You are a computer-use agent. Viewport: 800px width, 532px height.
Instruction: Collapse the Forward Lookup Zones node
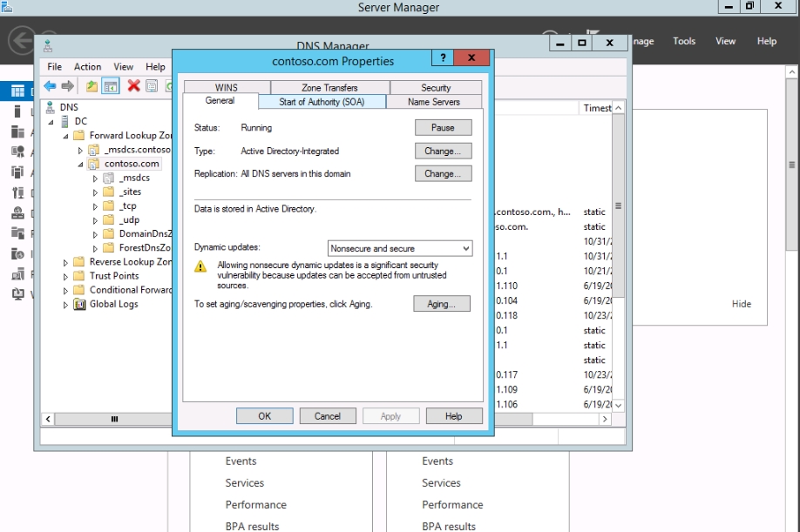[66, 136]
